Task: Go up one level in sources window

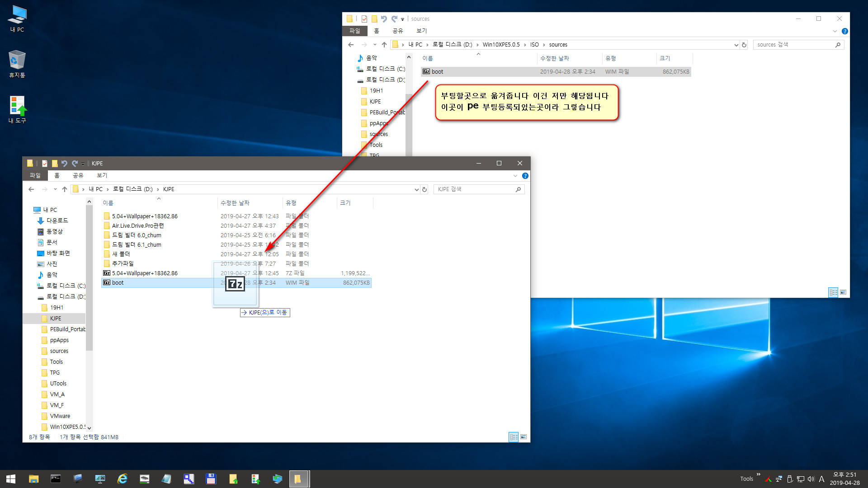Action: click(384, 45)
